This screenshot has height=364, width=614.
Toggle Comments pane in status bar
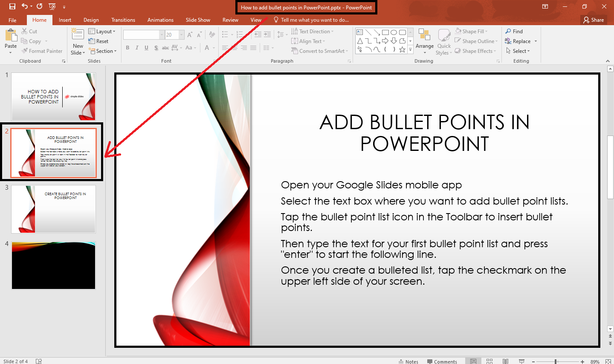click(x=442, y=361)
